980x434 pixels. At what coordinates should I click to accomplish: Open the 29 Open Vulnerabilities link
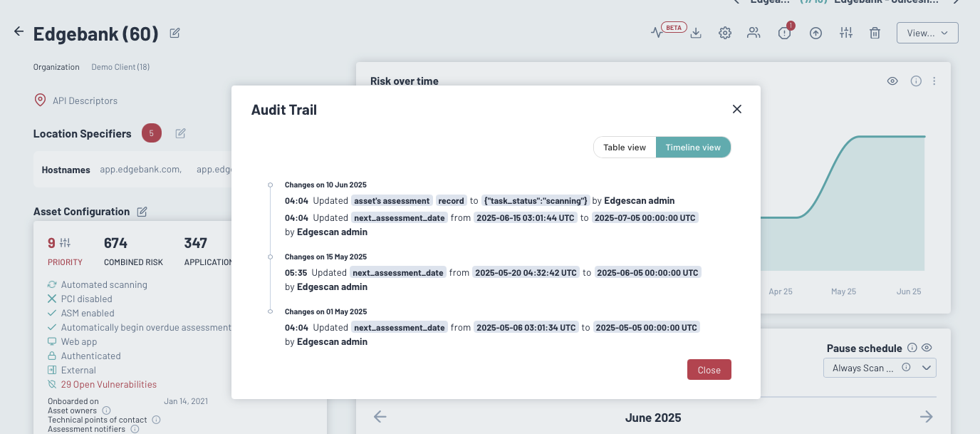(109, 385)
